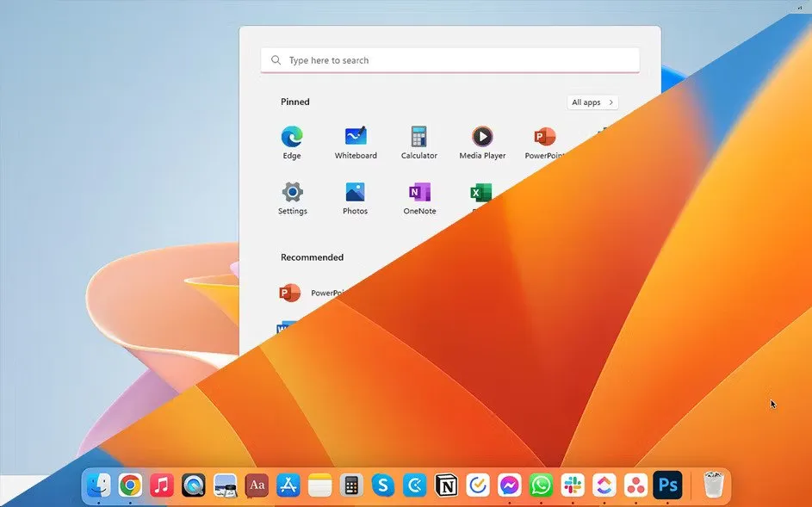Expand the All apps list
812x507 pixels.
tap(592, 102)
